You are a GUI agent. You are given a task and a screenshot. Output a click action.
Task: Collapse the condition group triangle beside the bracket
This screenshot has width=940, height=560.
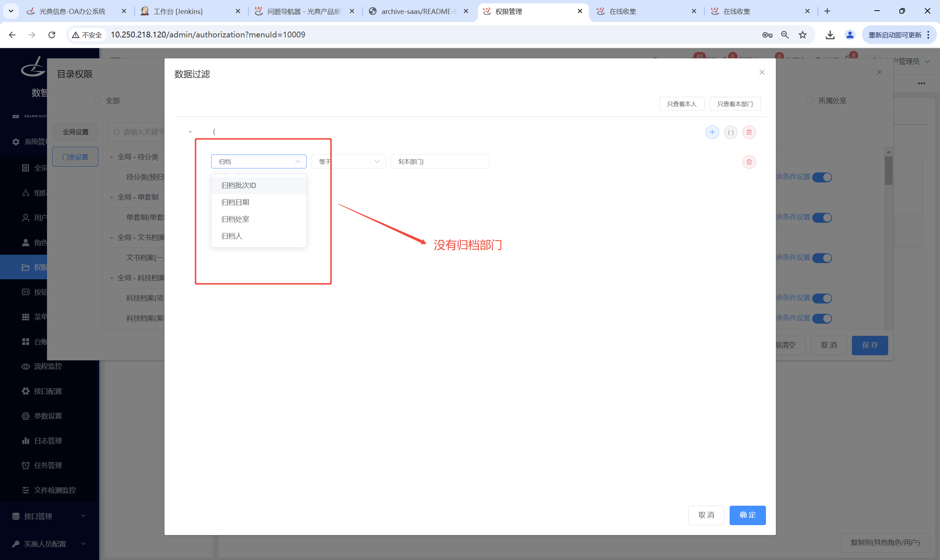click(190, 132)
